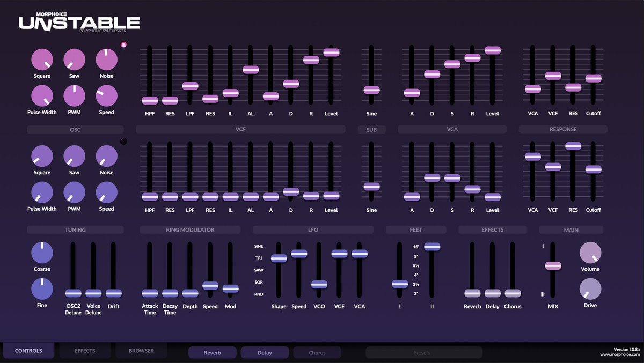Click the lower VCA R slider handle
Image resolution: width=644 pixels, height=363 pixels.
tap(472, 189)
